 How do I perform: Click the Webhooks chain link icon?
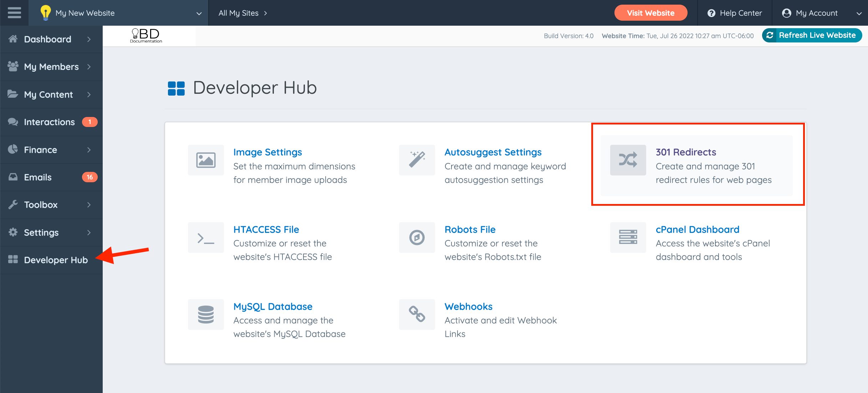(x=417, y=315)
